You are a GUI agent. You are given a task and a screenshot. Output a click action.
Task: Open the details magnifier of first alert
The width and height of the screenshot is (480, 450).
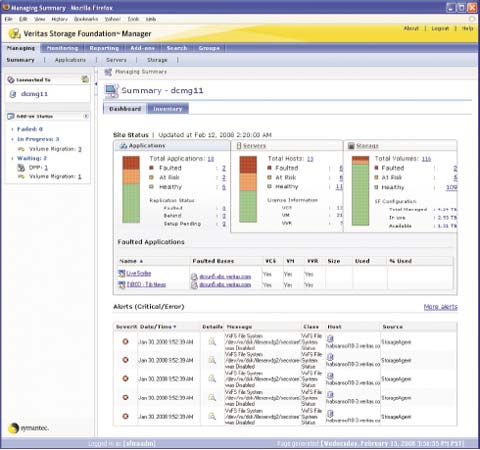[x=212, y=341]
